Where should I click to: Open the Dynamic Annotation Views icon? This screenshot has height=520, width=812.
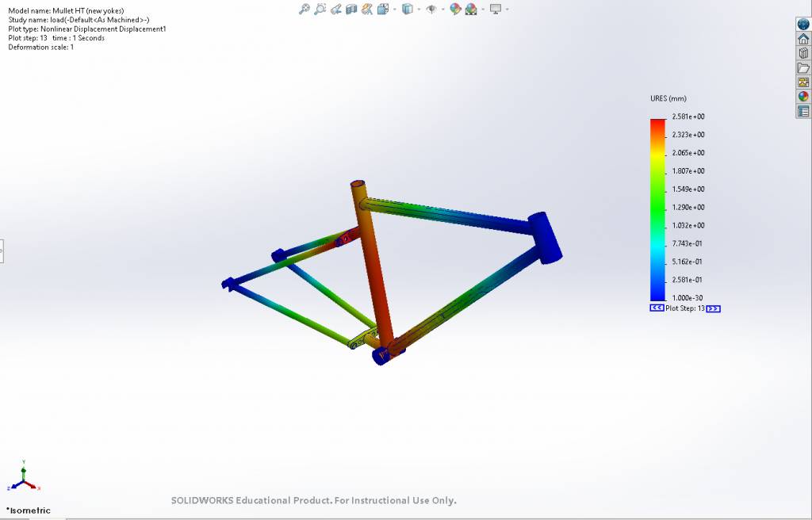coord(367,10)
